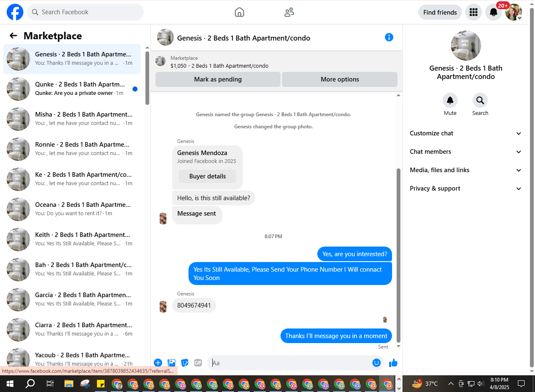This screenshot has height=392, width=535.
Task: Open the Ciarra conversation
Action: (72, 330)
